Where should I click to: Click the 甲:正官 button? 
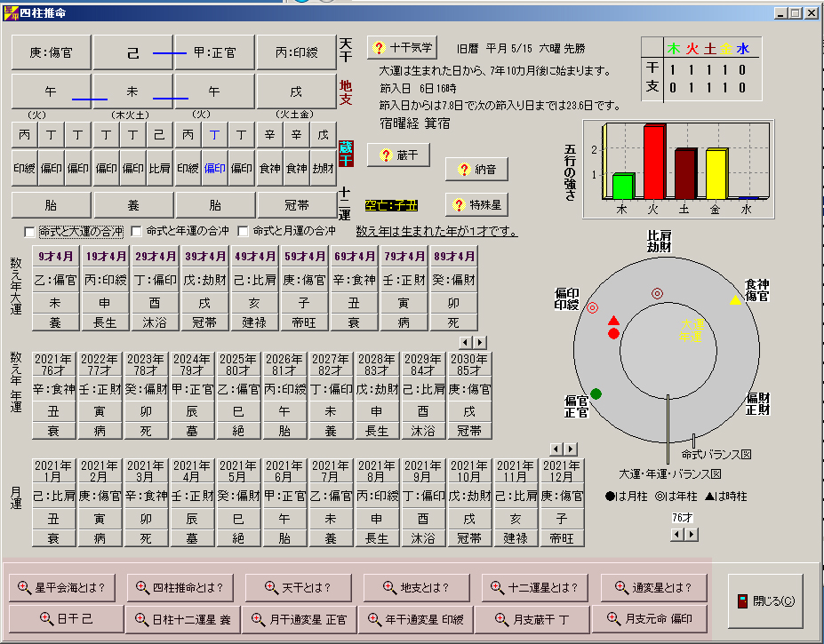(x=215, y=52)
